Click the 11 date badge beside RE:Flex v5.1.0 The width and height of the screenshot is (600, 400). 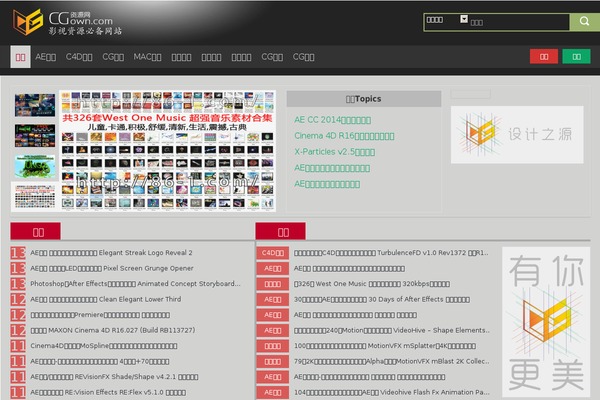click(18, 392)
